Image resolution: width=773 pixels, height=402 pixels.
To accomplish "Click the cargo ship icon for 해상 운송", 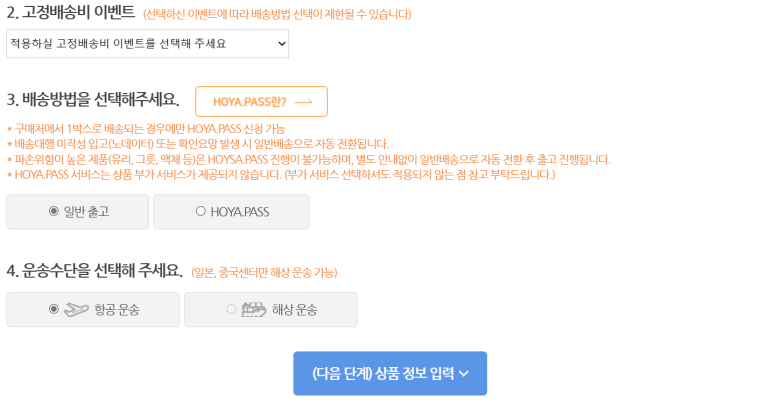I will pos(254,310).
